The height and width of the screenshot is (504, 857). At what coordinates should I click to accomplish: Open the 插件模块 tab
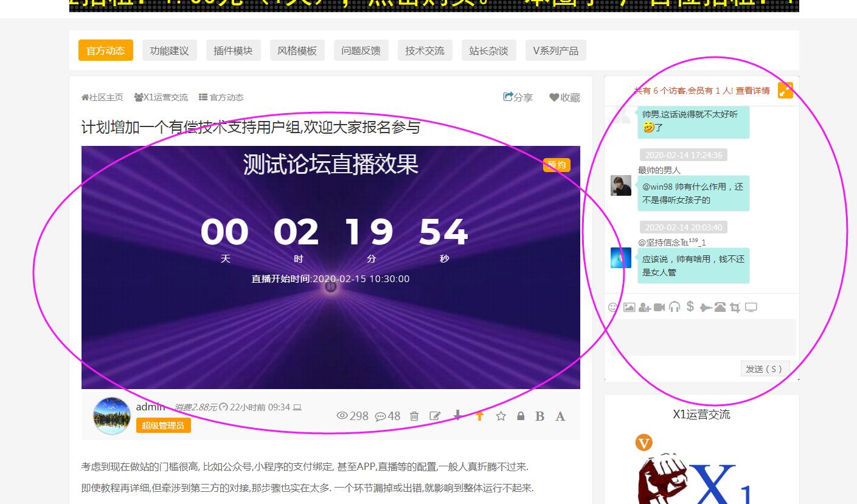pyautogui.click(x=233, y=50)
